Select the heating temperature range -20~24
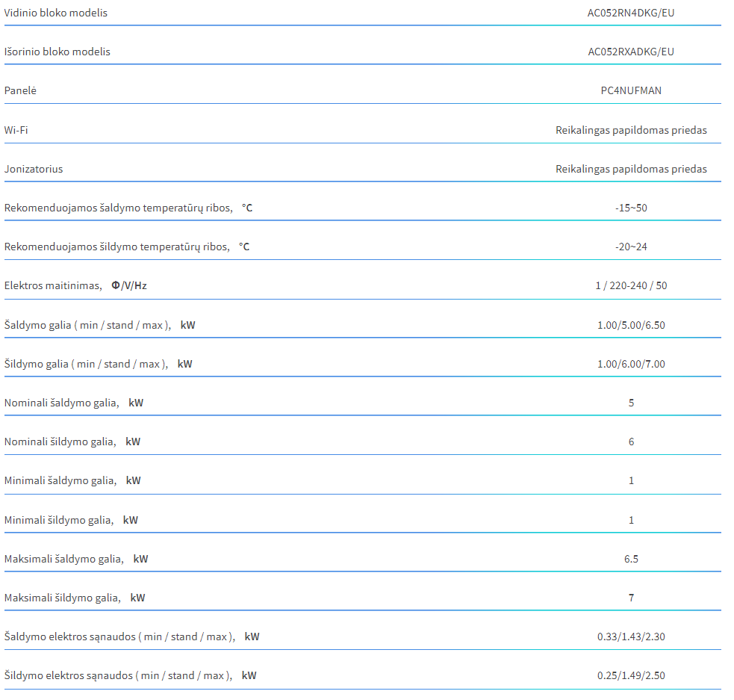 point(631,247)
